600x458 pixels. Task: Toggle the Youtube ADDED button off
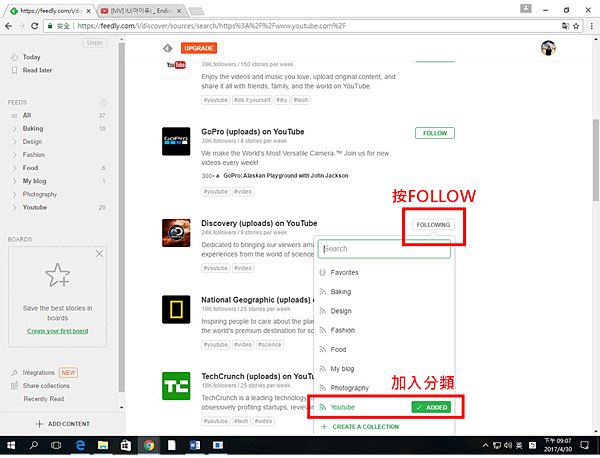[x=431, y=407]
